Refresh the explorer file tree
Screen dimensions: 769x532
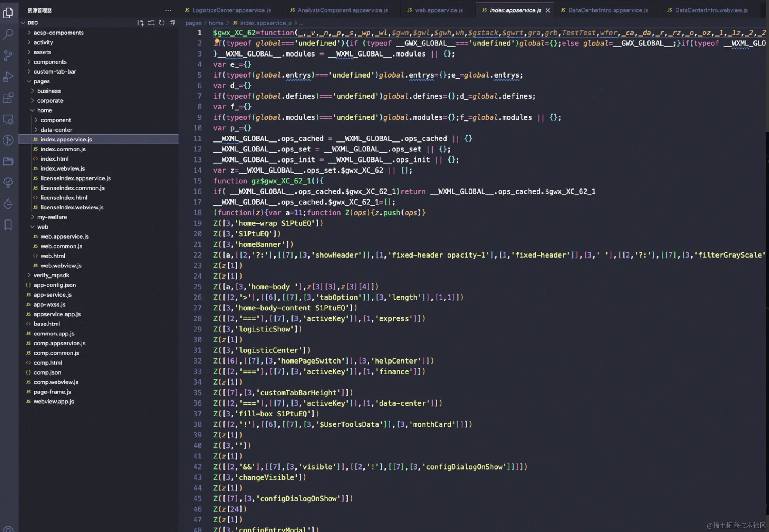point(161,23)
